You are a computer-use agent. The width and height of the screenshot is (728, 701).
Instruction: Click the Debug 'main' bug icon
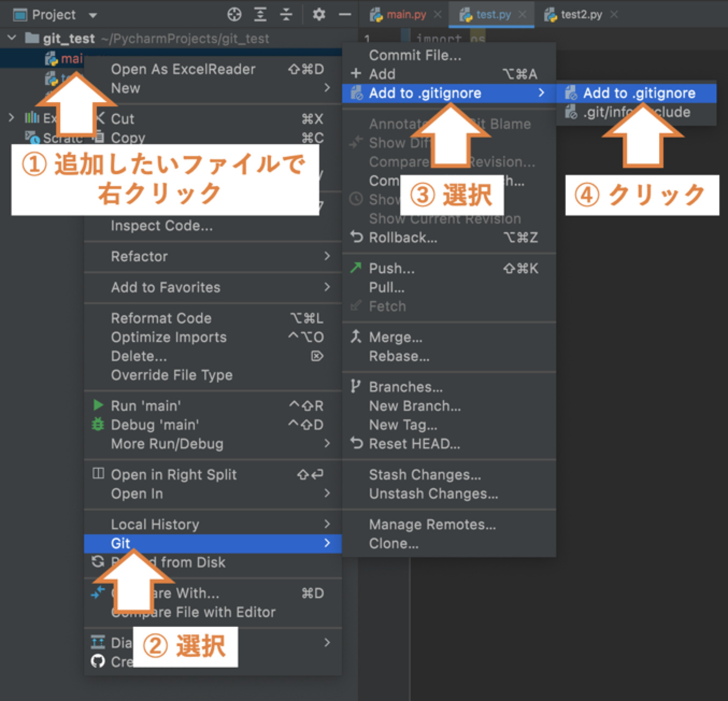click(98, 425)
